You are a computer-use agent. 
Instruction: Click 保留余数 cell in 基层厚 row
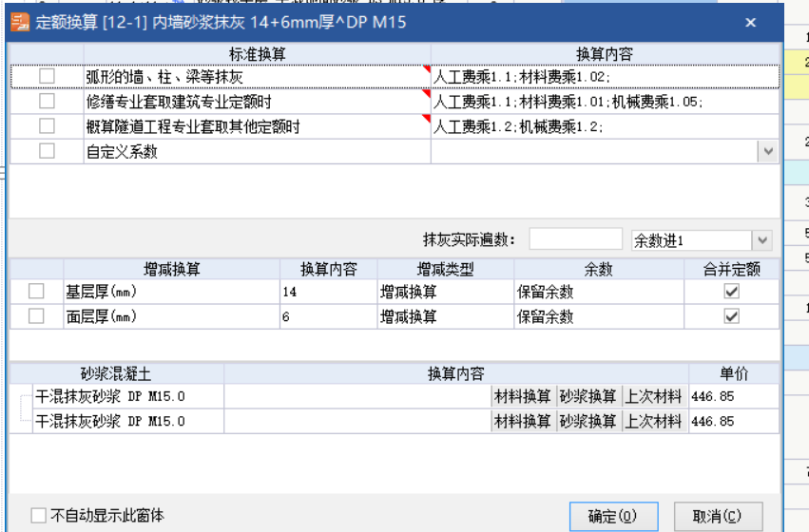(x=599, y=292)
